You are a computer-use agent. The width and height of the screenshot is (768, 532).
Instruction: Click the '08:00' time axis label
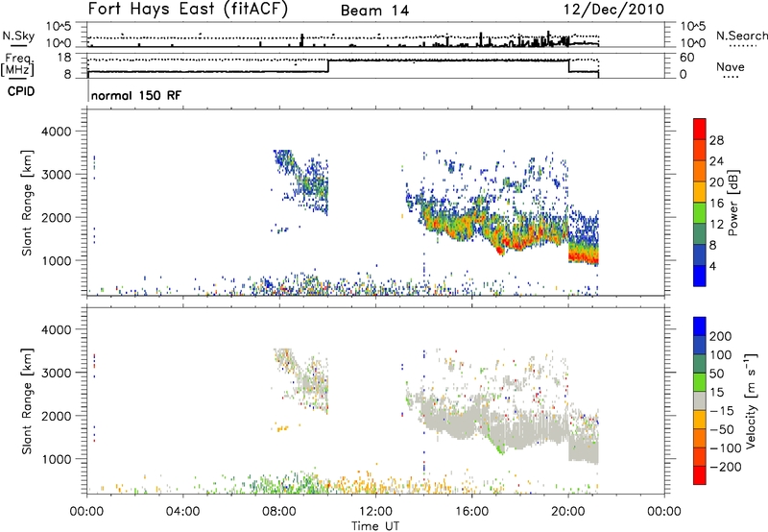point(279,512)
